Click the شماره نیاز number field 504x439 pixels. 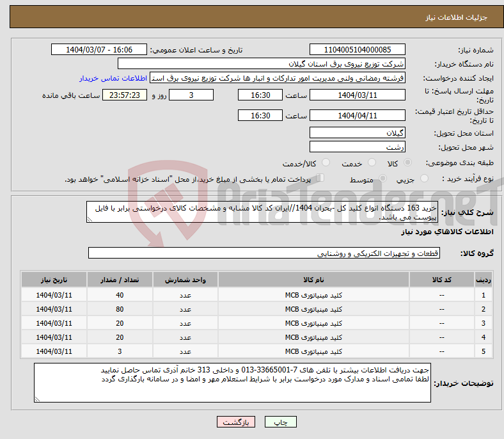[357, 50]
